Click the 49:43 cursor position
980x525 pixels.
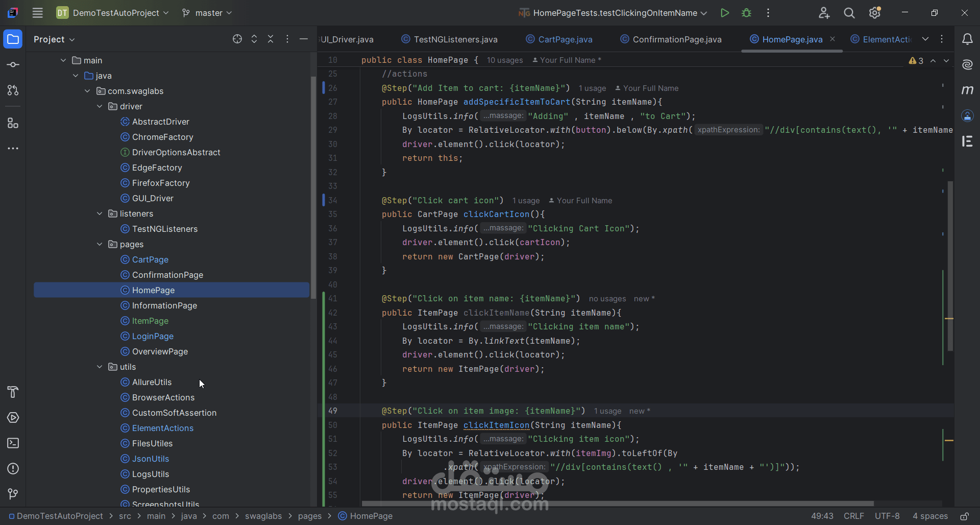tap(822, 516)
